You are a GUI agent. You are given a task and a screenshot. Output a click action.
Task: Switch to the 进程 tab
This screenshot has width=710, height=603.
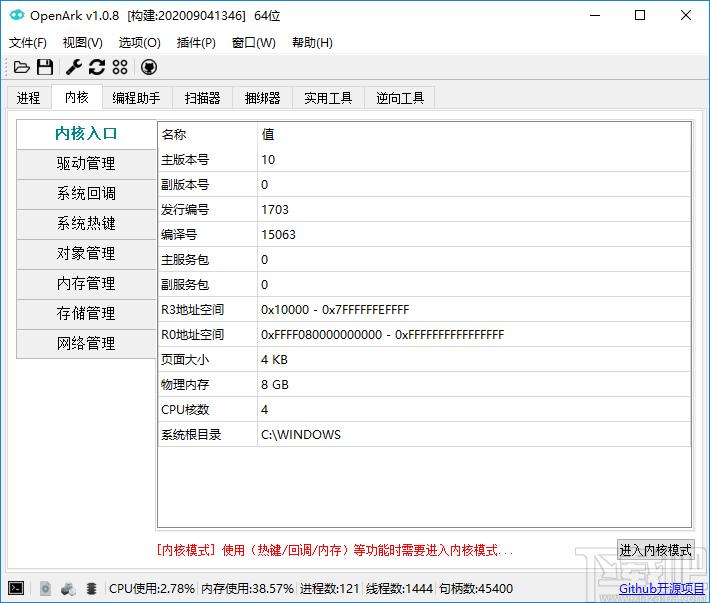pos(29,98)
